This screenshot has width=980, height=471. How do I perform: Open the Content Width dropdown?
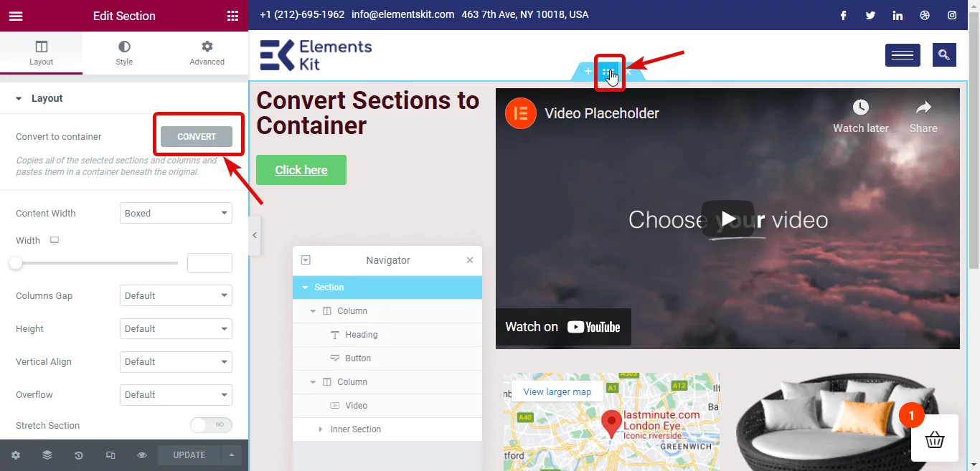pyautogui.click(x=176, y=213)
